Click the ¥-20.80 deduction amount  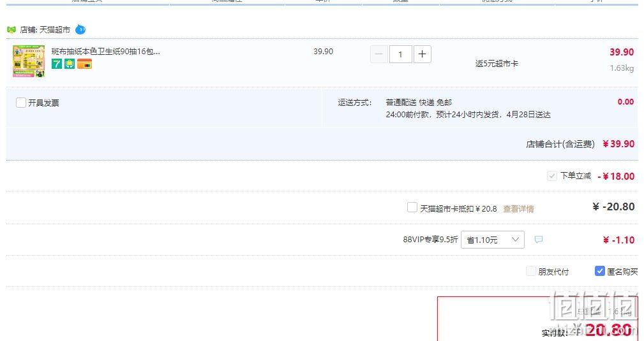tap(613, 207)
